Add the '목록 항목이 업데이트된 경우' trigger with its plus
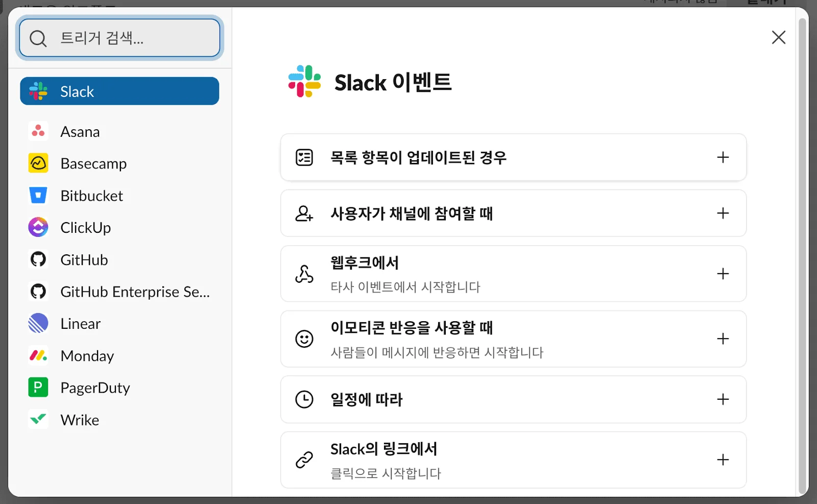This screenshot has height=504, width=817. coord(723,157)
